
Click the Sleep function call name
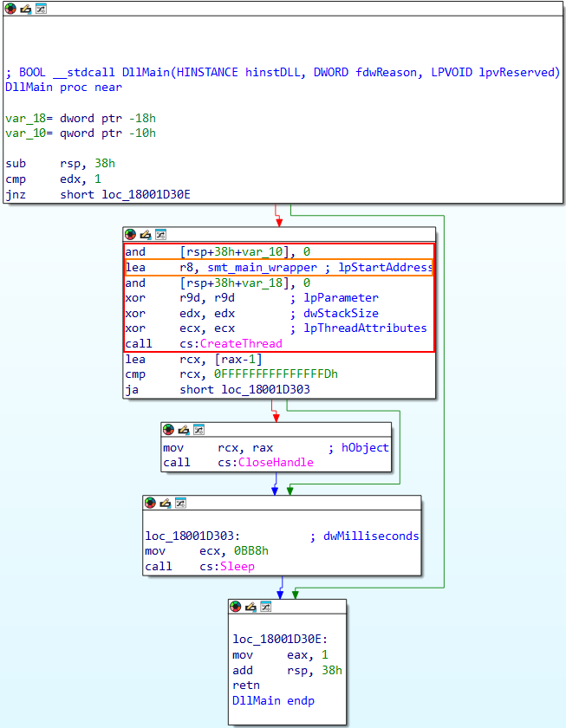click(238, 567)
